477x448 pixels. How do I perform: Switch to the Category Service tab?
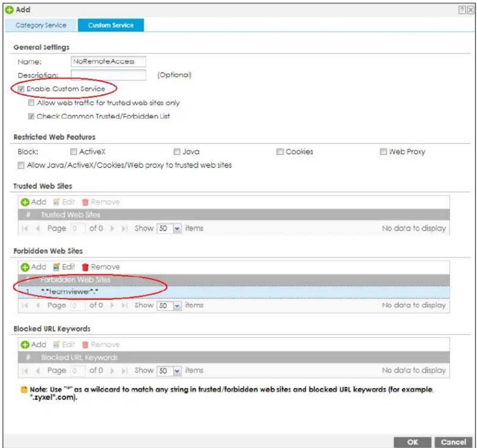pyautogui.click(x=41, y=25)
